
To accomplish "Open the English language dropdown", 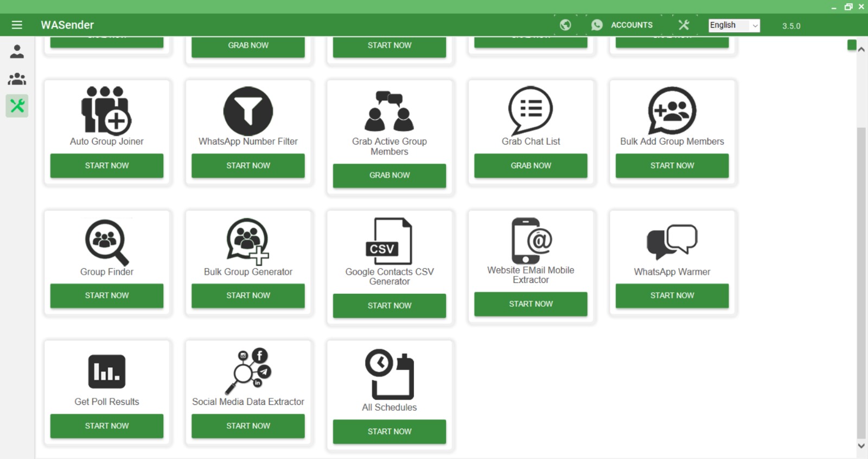I will click(x=734, y=25).
